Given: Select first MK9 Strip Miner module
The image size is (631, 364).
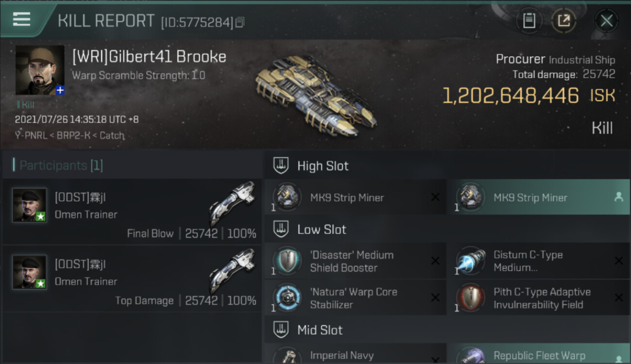Looking at the screenshot, I should coord(355,197).
